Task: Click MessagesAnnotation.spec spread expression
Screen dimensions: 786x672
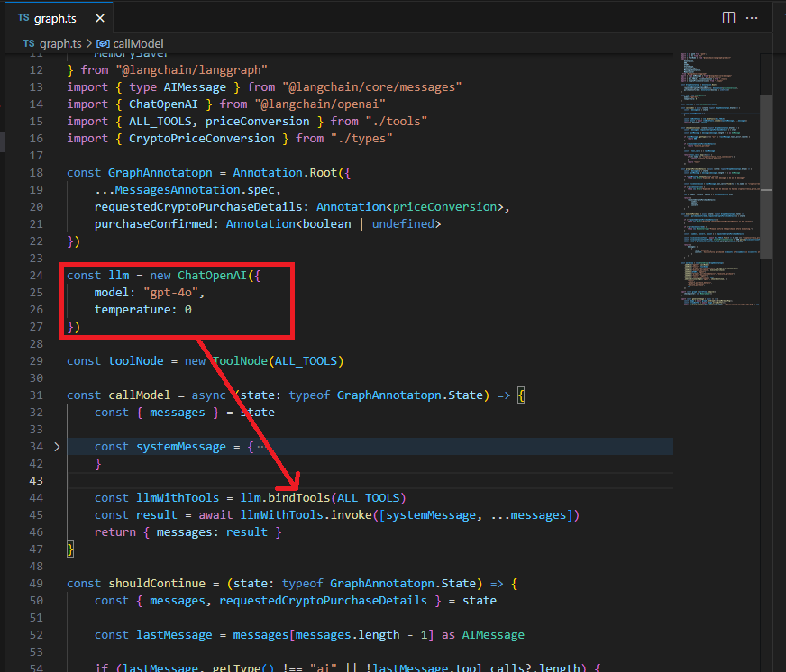Action: [x=195, y=189]
